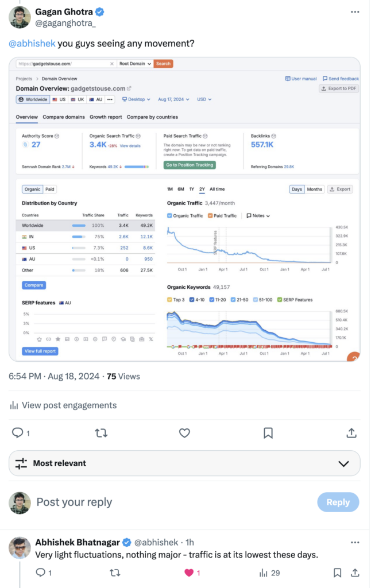Toggle the Organic Traffic checkbox in the chart
Image resolution: width=371 pixels, height=588 pixels.
point(170,216)
